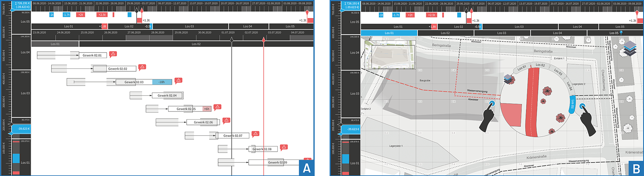Open warning icon beside Gewerk 02.03
Screen dimensions: 644x176
tap(179, 80)
